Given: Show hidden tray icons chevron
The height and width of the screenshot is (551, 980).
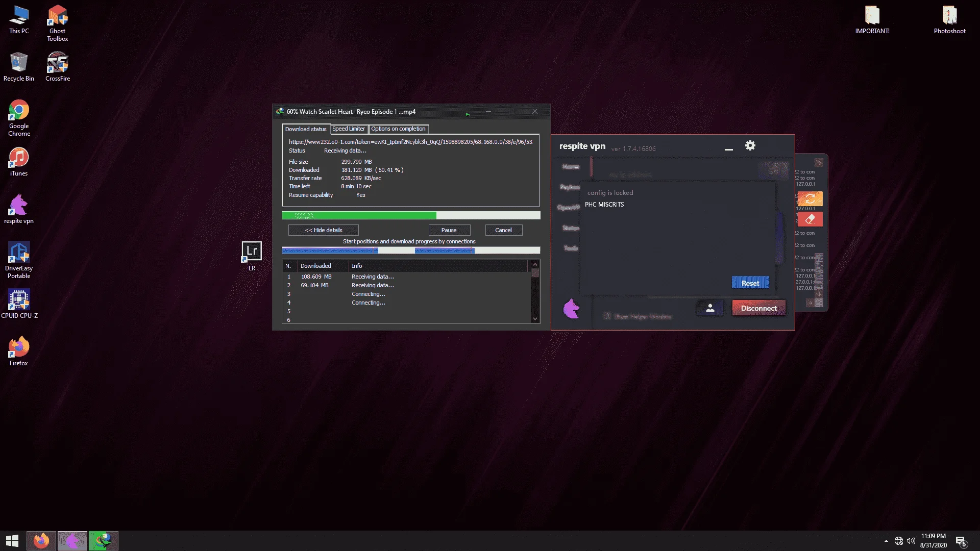Looking at the screenshot, I should (x=886, y=541).
